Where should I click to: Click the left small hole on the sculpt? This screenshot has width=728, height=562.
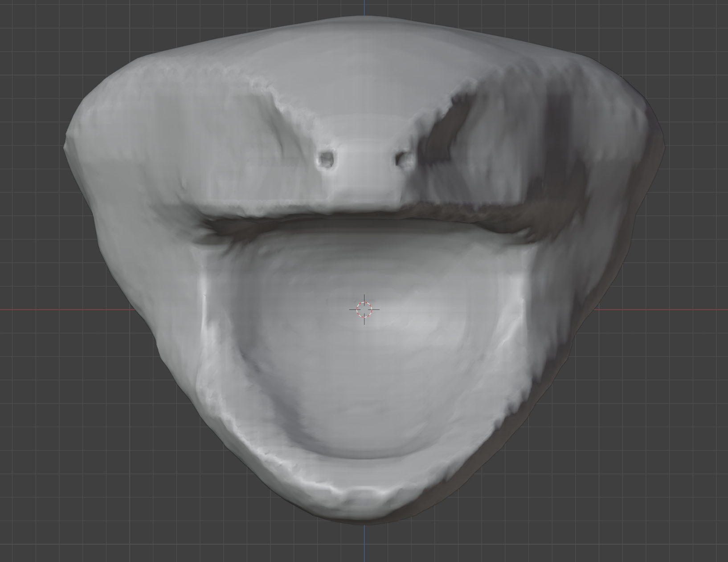point(327,159)
